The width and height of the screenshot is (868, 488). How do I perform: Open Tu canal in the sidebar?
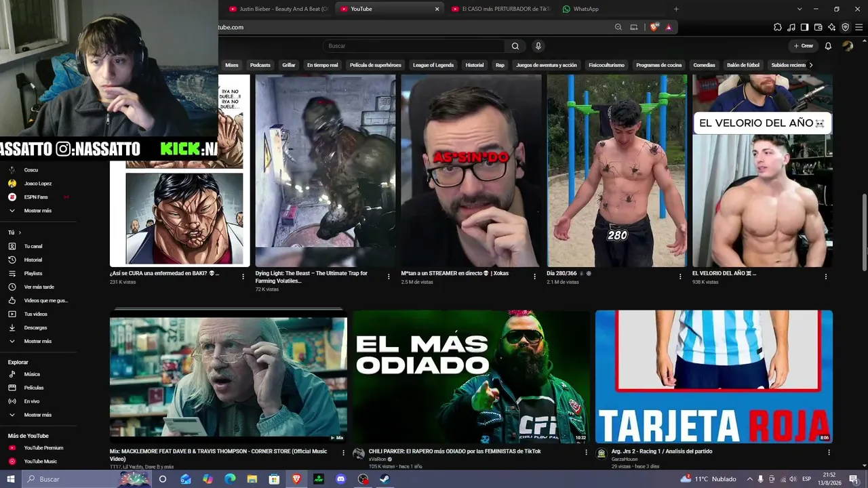point(33,246)
